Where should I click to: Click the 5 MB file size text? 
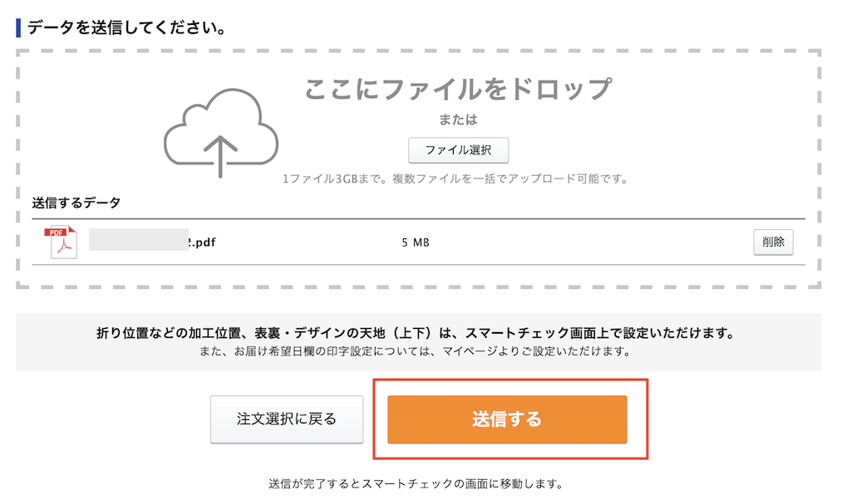pyautogui.click(x=416, y=242)
